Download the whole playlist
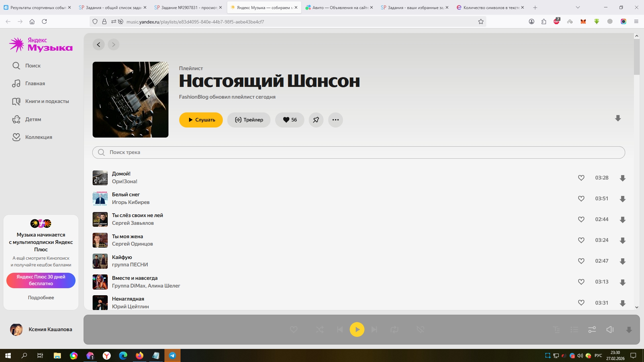The height and width of the screenshot is (362, 644). (618, 118)
